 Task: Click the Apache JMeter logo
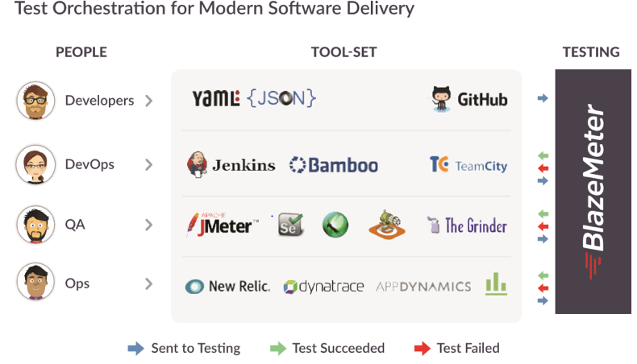click(x=223, y=225)
